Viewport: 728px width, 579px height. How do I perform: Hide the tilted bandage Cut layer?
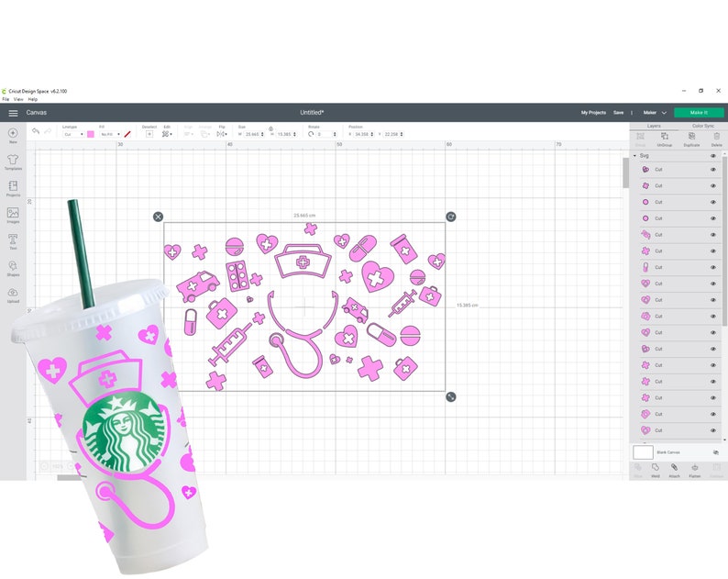(x=713, y=235)
